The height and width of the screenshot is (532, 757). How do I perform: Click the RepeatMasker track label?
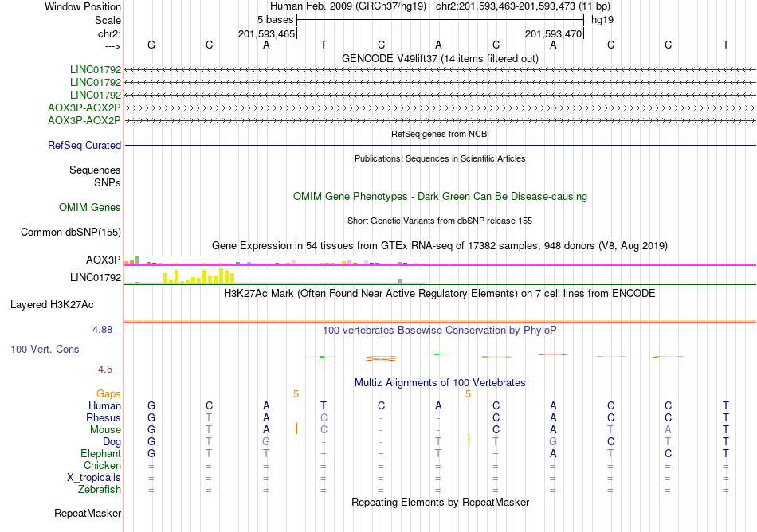88,513
